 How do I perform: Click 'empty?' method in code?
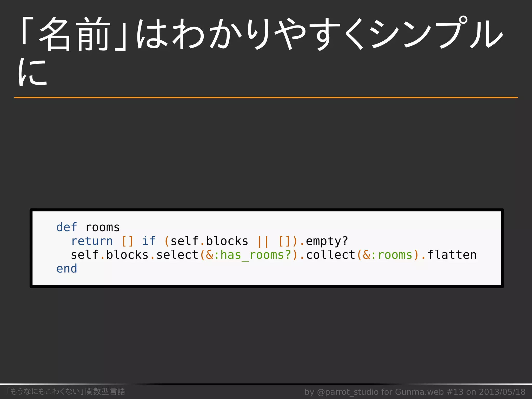click(x=327, y=241)
